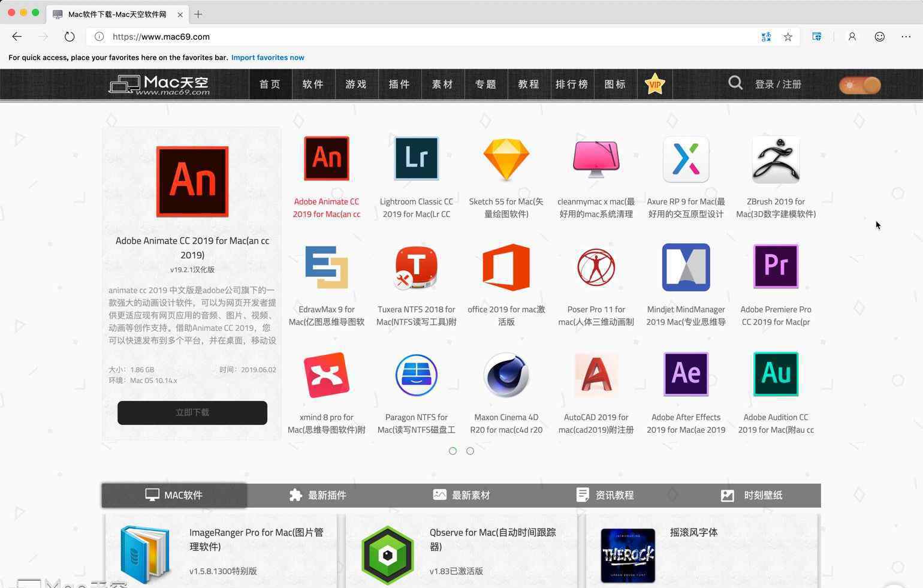Open 素材 navigation item
923x588 pixels.
click(442, 84)
